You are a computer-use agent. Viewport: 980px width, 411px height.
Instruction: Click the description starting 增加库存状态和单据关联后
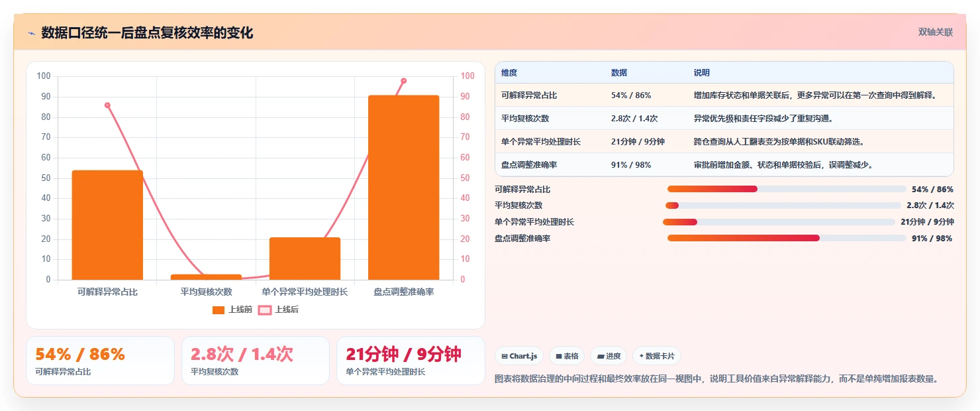[816, 95]
